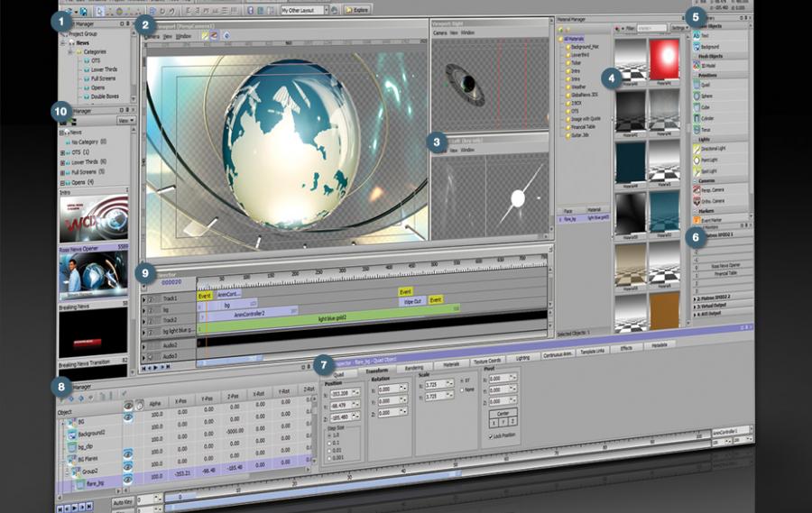Select the 0.1 step size radio button
This screenshot has width=812, height=513.
[x=328, y=444]
